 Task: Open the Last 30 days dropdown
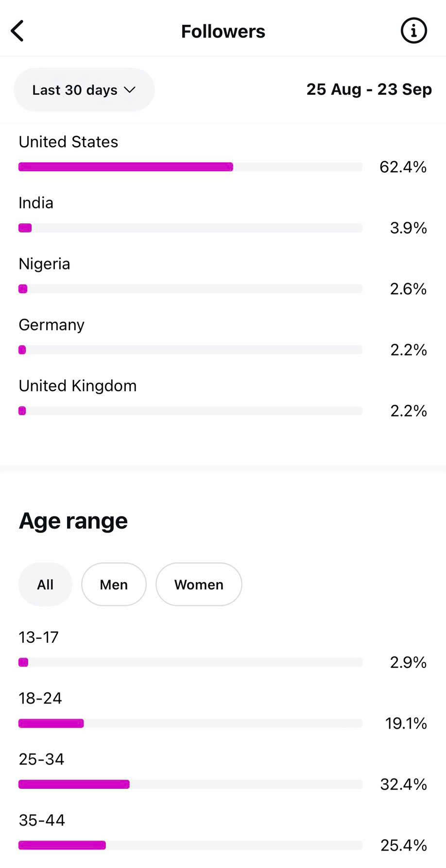pyautogui.click(x=84, y=90)
